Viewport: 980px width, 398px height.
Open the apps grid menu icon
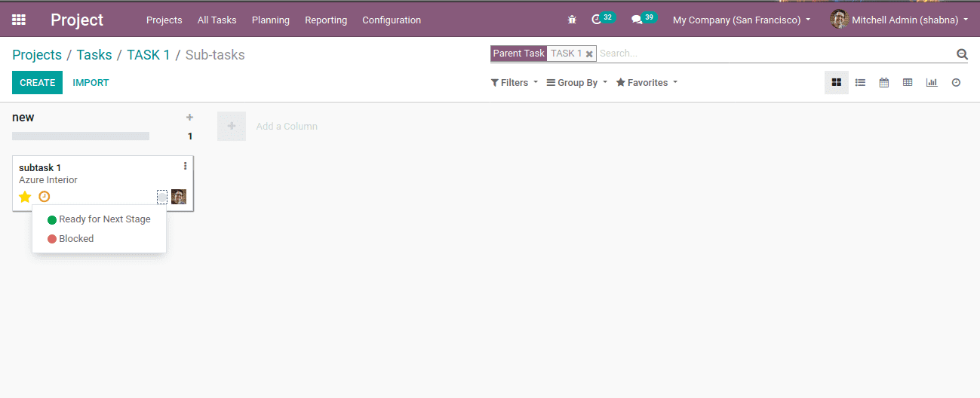(19, 20)
